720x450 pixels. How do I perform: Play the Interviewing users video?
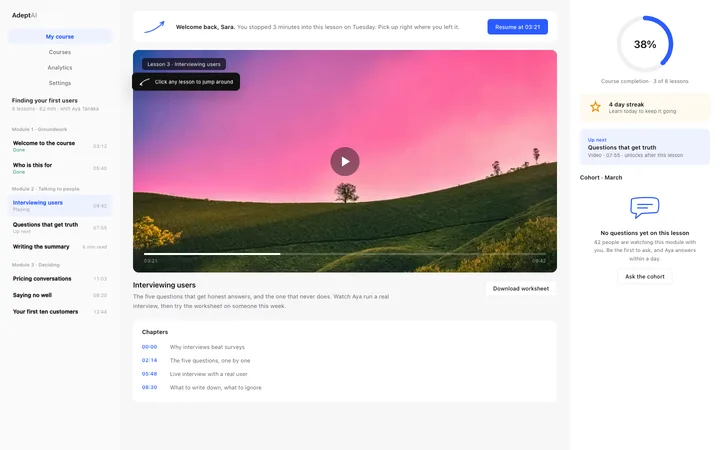344,161
